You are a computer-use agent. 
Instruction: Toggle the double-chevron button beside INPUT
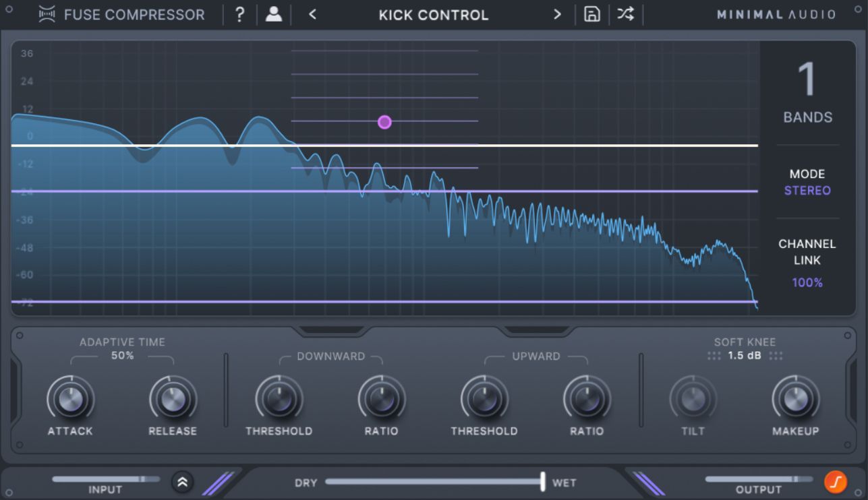point(182,481)
